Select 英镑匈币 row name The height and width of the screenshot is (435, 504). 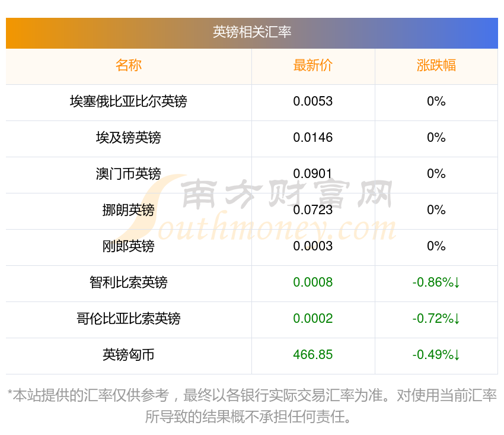point(128,355)
